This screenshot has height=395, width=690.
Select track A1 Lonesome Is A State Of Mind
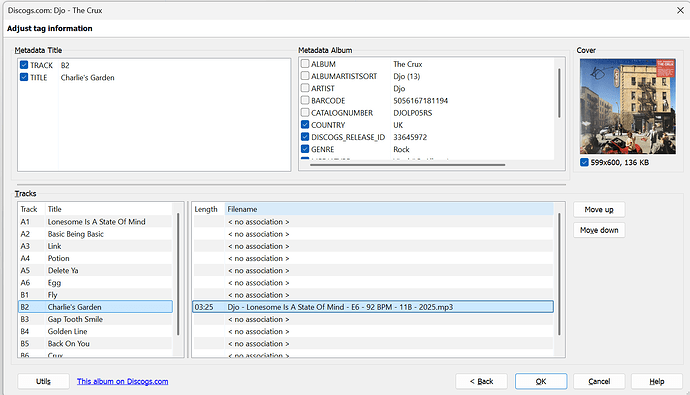coord(95,222)
